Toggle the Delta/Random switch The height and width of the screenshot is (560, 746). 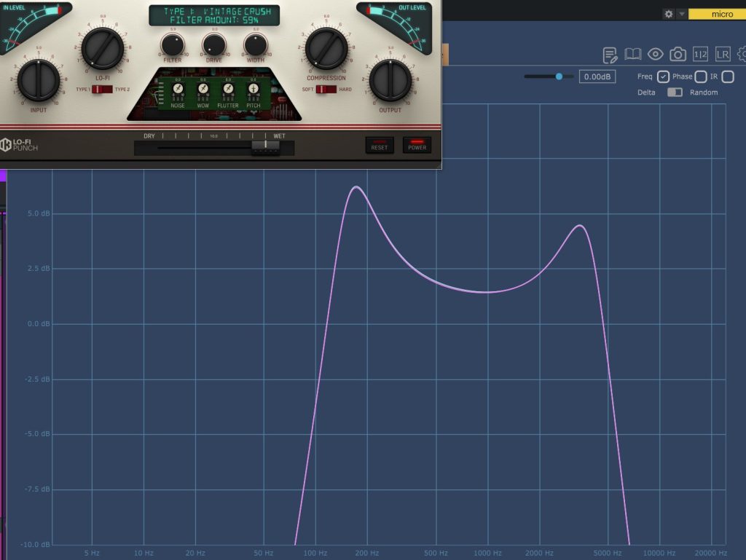point(675,92)
